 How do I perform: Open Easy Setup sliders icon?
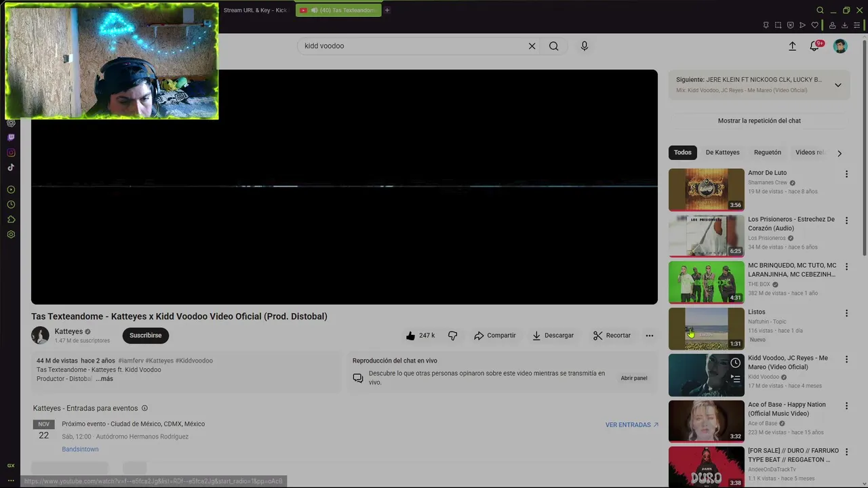[x=856, y=25]
